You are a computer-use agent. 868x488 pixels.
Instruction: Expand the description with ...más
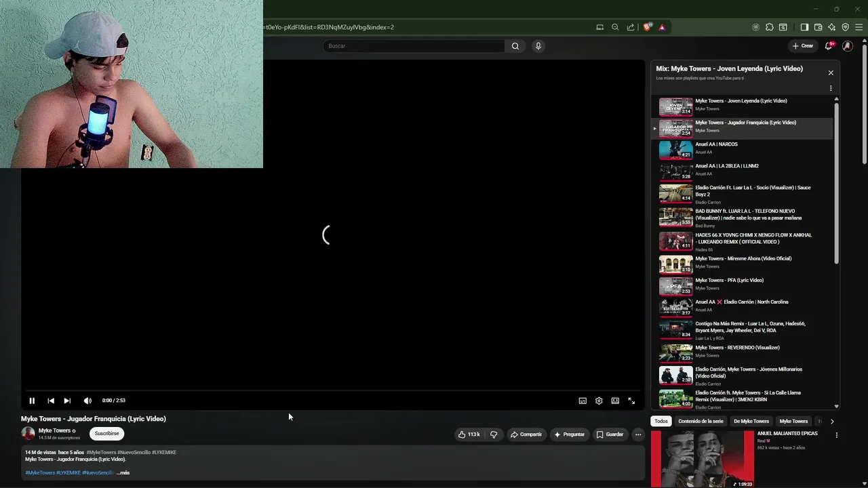pos(123,472)
